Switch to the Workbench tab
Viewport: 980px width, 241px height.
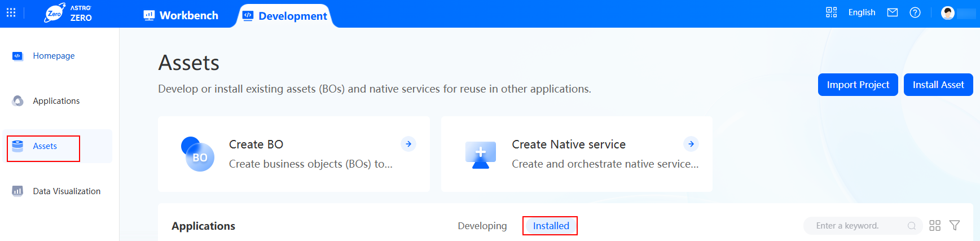coord(181,15)
